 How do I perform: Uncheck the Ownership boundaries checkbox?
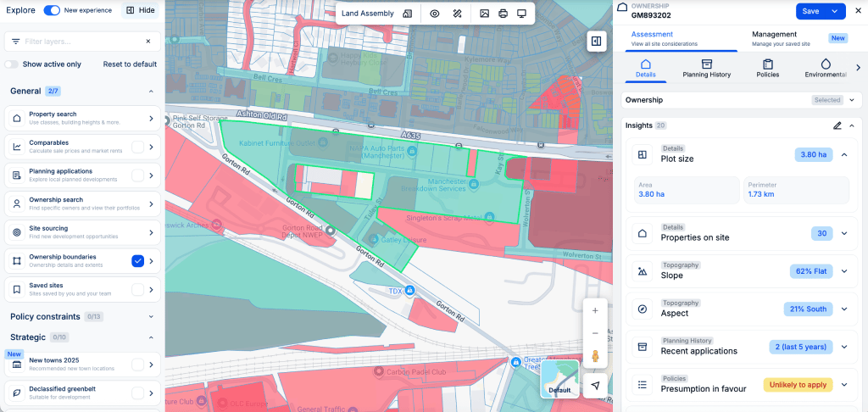[137, 261]
